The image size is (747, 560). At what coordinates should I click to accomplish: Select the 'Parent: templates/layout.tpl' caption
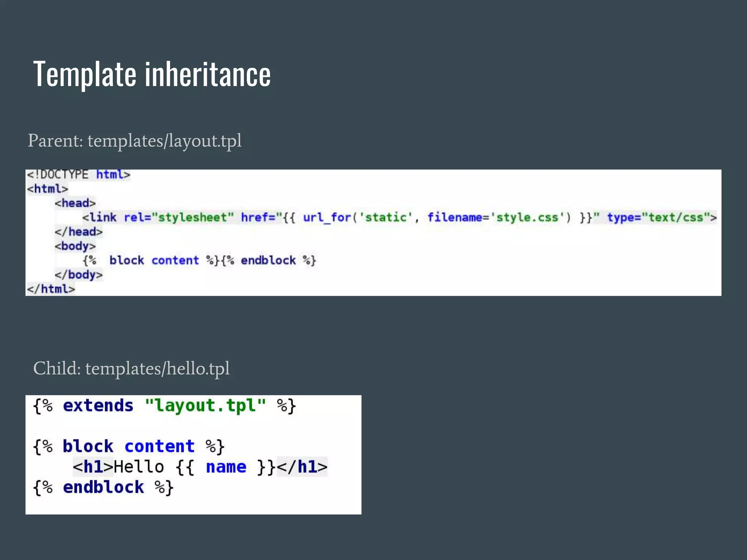point(135,141)
